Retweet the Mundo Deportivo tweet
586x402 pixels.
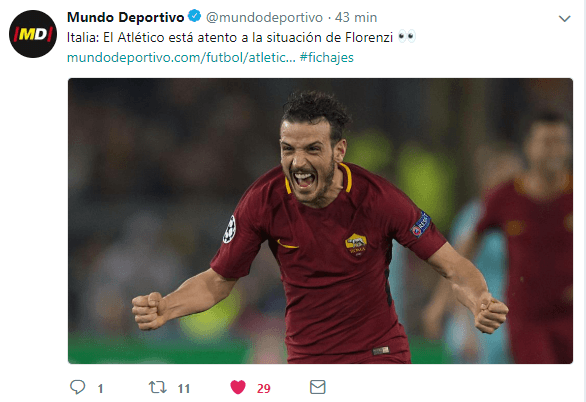(x=158, y=387)
